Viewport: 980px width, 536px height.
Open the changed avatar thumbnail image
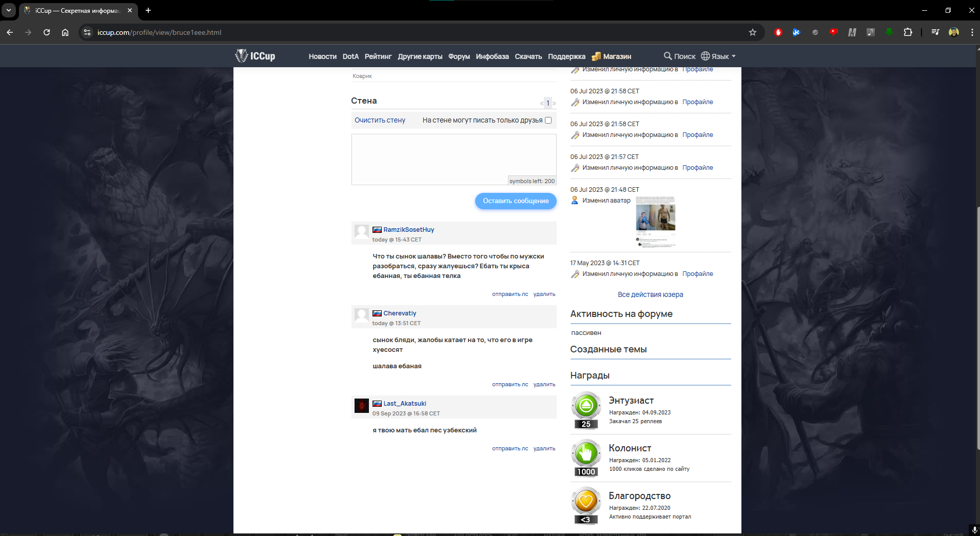pyautogui.click(x=655, y=223)
